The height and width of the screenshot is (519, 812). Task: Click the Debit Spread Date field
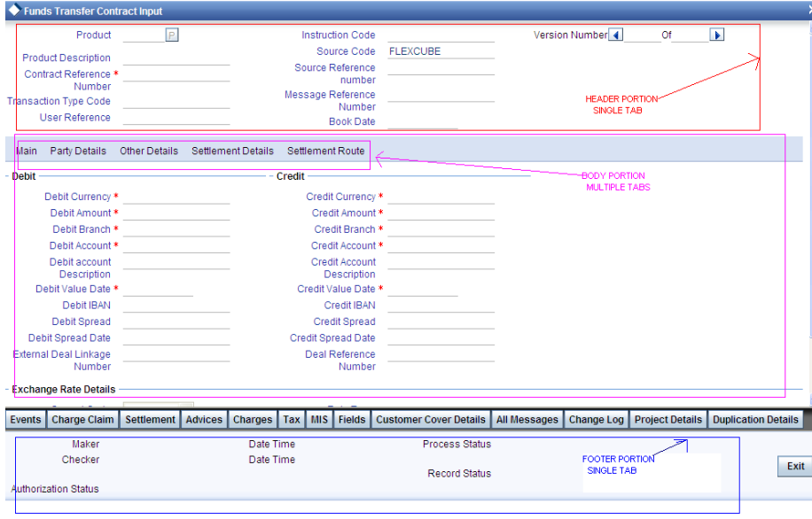tap(176, 338)
